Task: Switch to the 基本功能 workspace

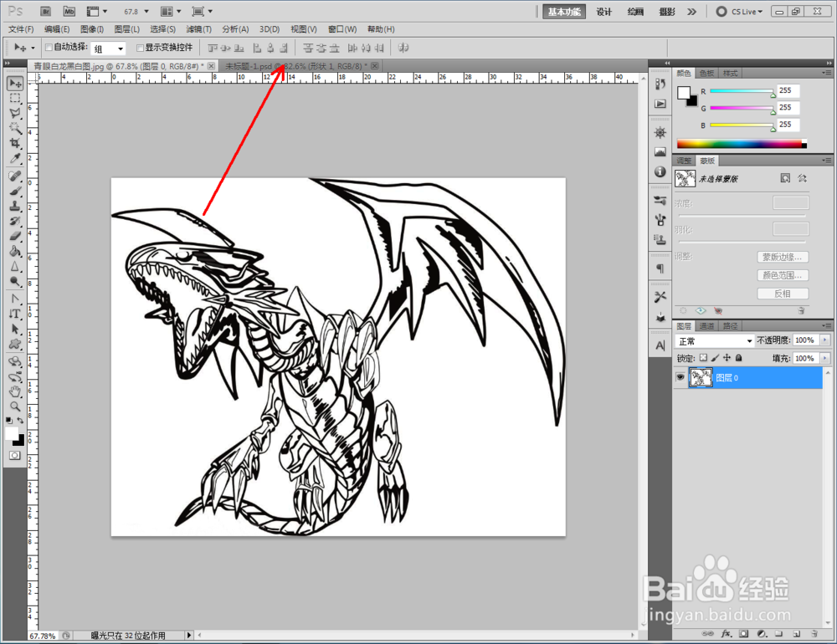Action: coord(564,12)
